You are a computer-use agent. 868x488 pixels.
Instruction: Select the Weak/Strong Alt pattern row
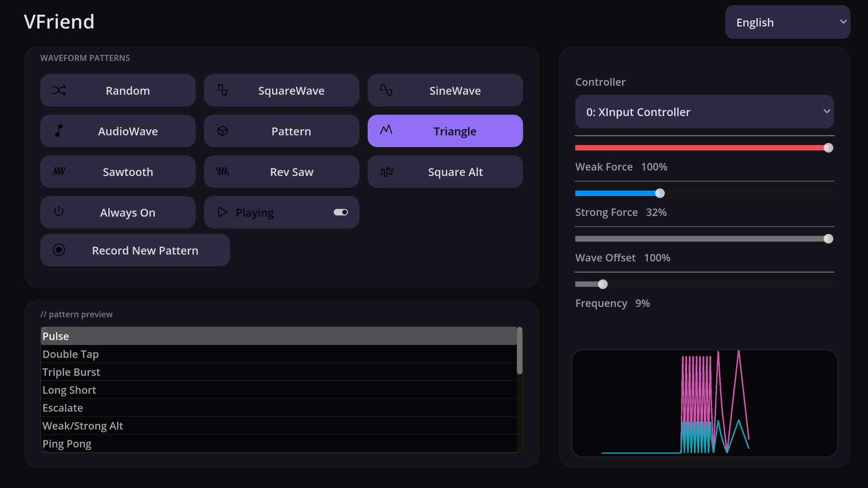click(x=279, y=426)
